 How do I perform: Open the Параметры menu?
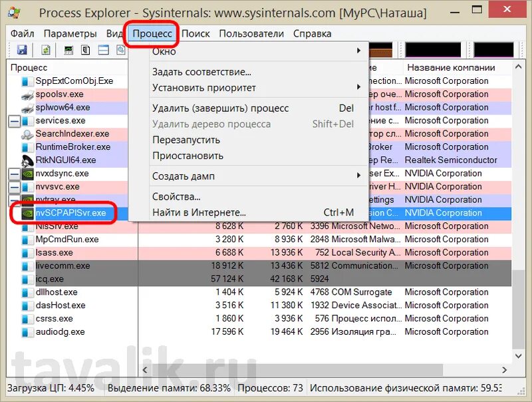click(70, 34)
